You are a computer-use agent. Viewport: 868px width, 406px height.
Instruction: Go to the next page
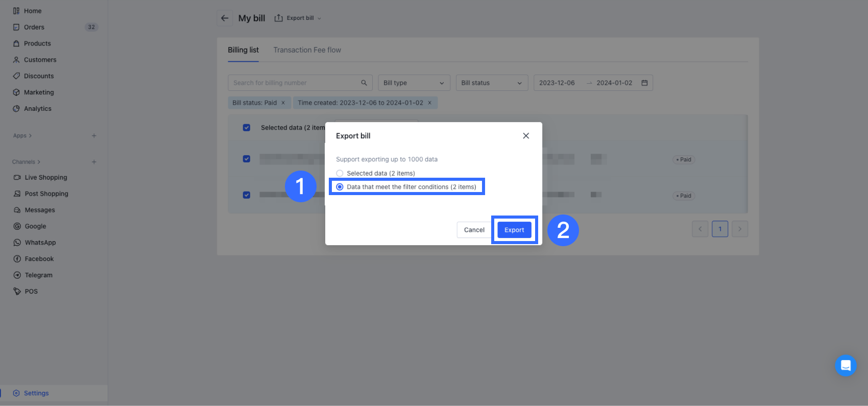[740, 229]
